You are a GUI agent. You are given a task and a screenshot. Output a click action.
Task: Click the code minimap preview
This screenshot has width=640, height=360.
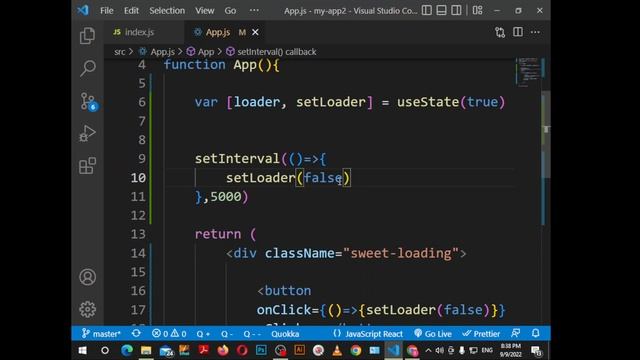pos(529,72)
